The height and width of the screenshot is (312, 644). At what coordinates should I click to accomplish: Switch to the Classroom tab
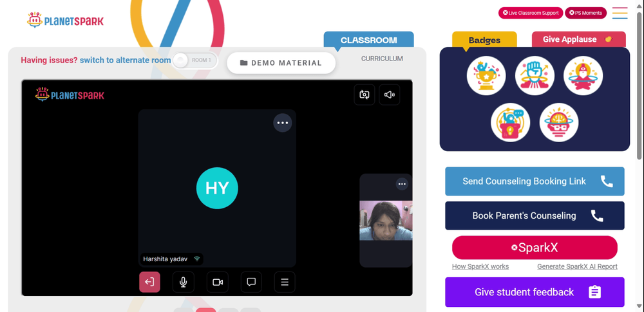click(368, 41)
